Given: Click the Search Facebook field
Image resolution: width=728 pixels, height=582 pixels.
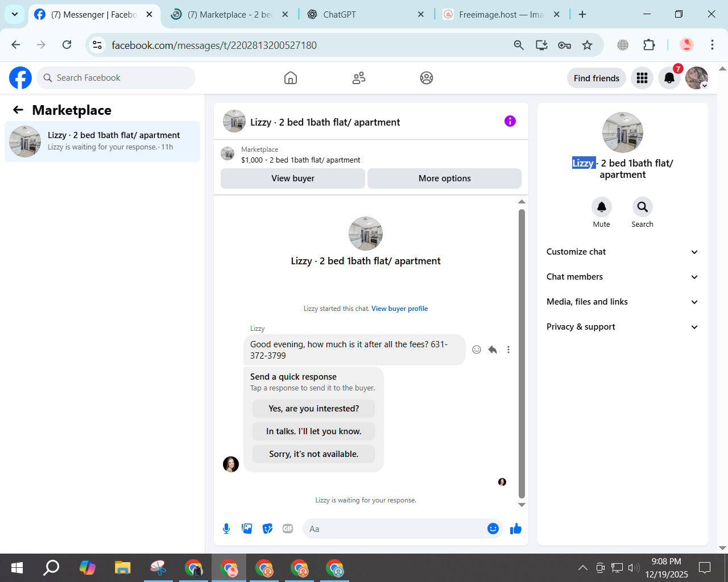Looking at the screenshot, I should click(117, 78).
